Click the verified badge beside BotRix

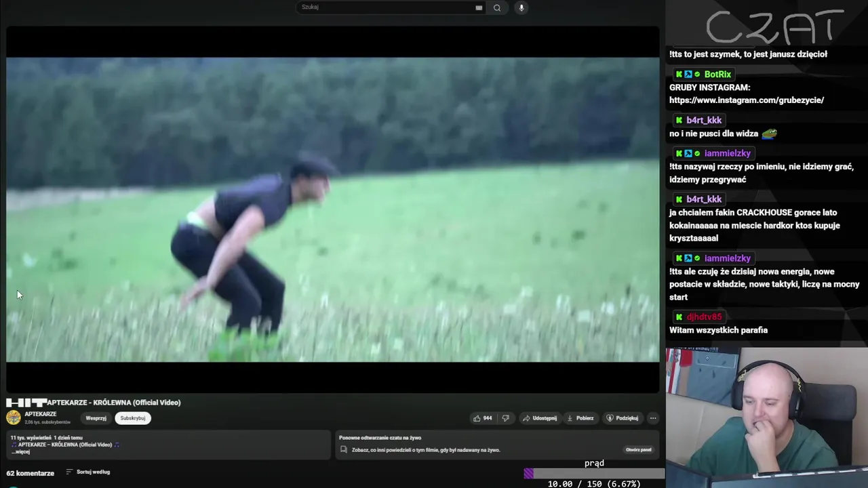pyautogui.click(x=697, y=75)
